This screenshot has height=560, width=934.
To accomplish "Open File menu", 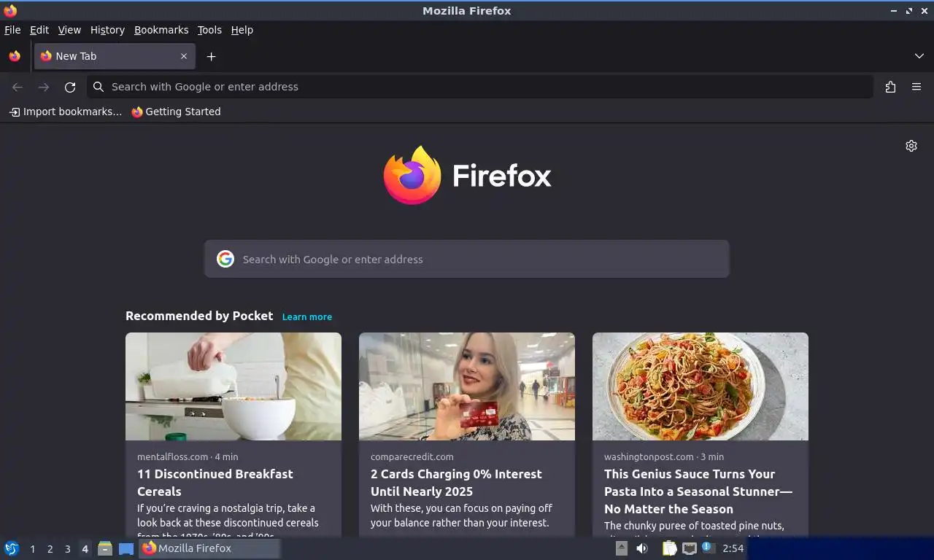I will point(12,30).
